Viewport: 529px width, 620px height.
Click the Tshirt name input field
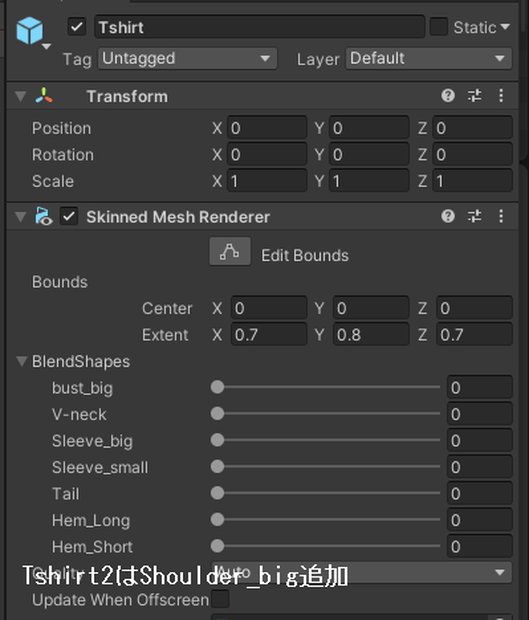coord(259,27)
